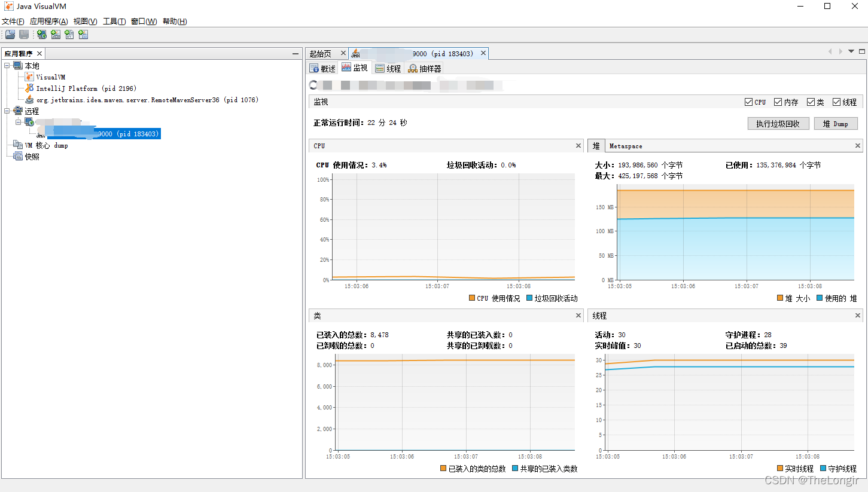Select the Metaspace tab in memory panel
This screenshot has width=868, height=492.
click(x=626, y=146)
